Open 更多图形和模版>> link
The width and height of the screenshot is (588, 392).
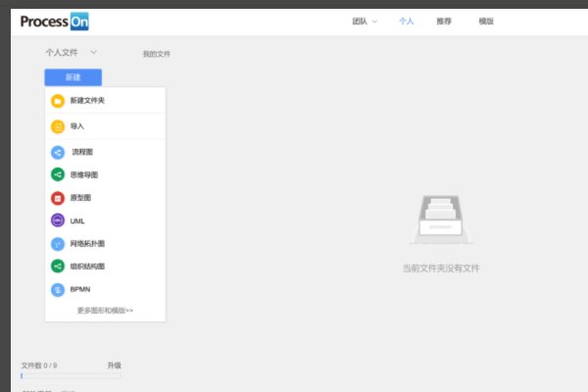click(x=105, y=311)
